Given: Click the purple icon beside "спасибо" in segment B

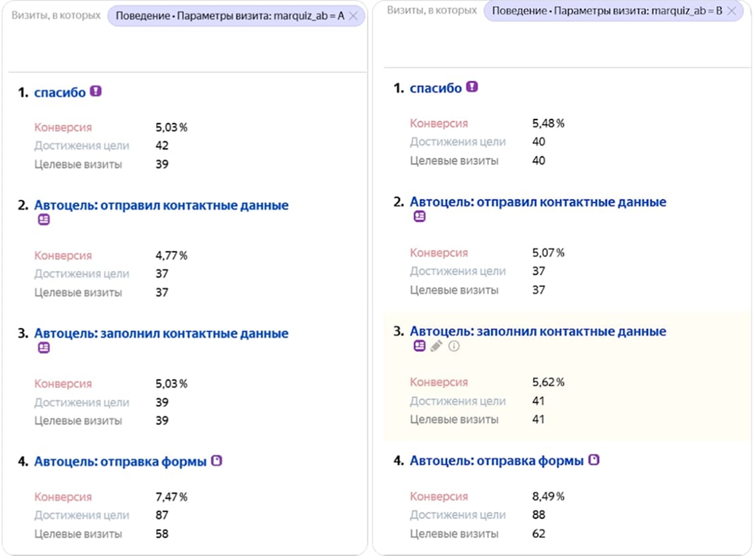Looking at the screenshot, I should 472,87.
